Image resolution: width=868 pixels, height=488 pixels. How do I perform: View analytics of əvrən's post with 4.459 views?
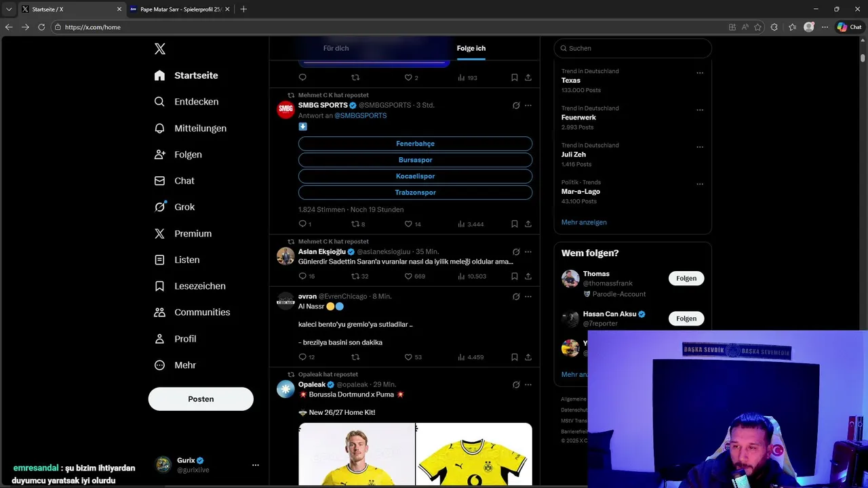[471, 357]
